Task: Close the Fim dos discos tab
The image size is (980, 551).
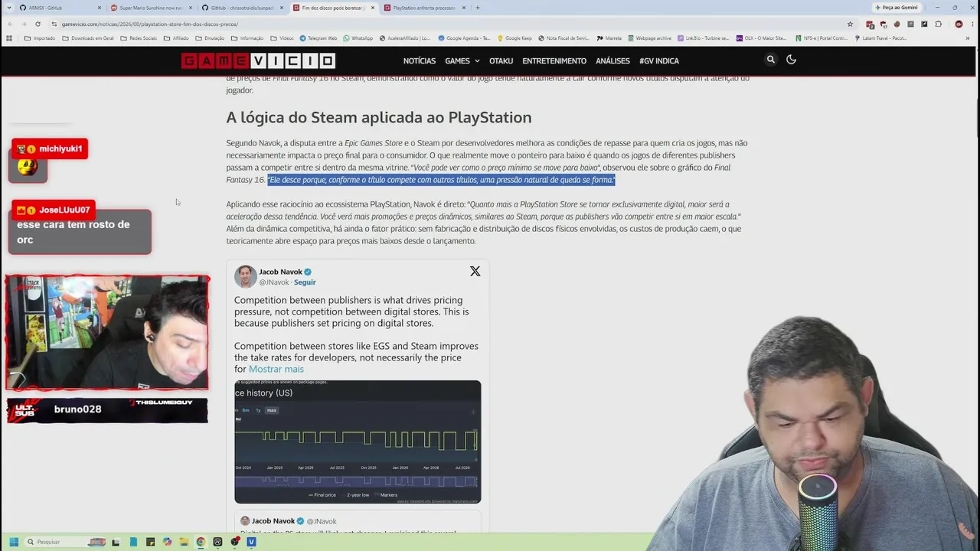Action: tap(372, 8)
